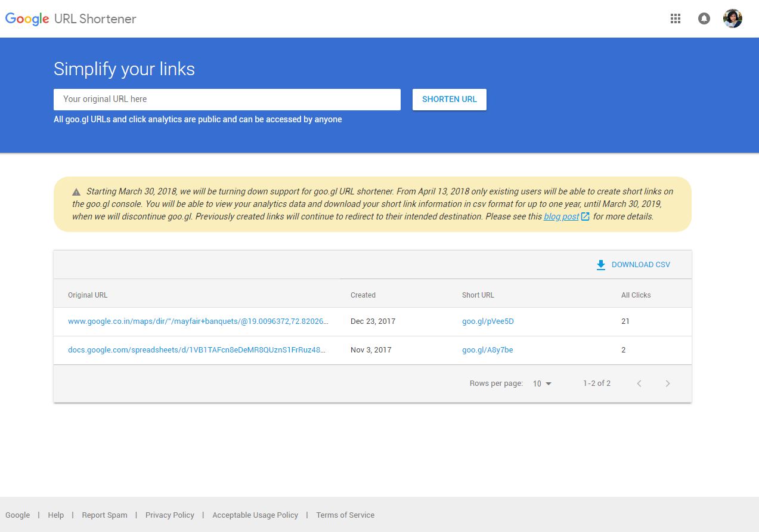The height and width of the screenshot is (532, 759).
Task: Open the Help footer link
Action: coord(56,515)
